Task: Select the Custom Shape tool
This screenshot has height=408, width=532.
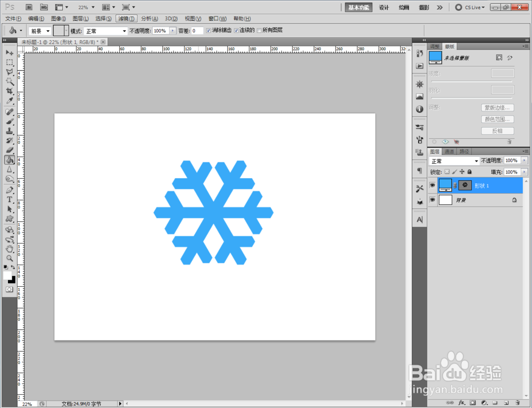Action: click(10, 219)
